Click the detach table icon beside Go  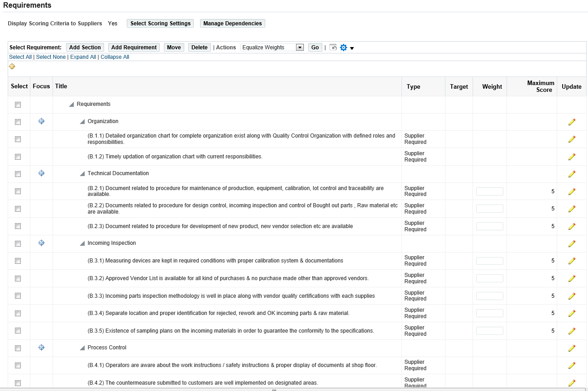tap(333, 47)
